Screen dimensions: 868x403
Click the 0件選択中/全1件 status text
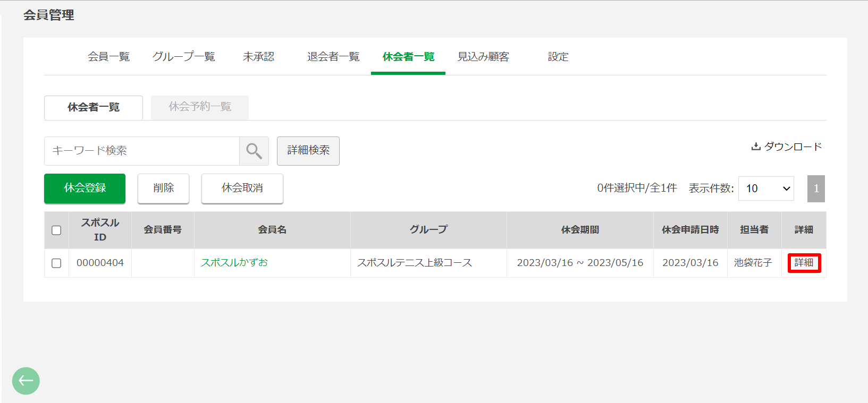[x=637, y=188]
